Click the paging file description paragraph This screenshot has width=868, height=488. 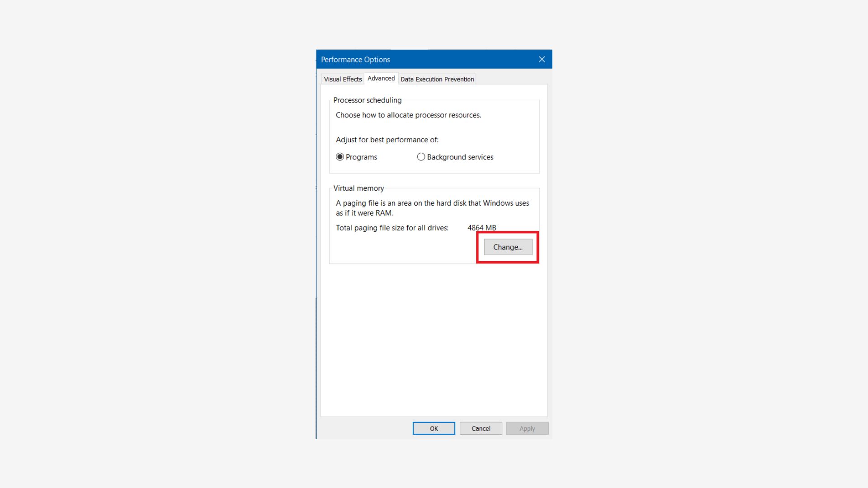[x=432, y=208]
